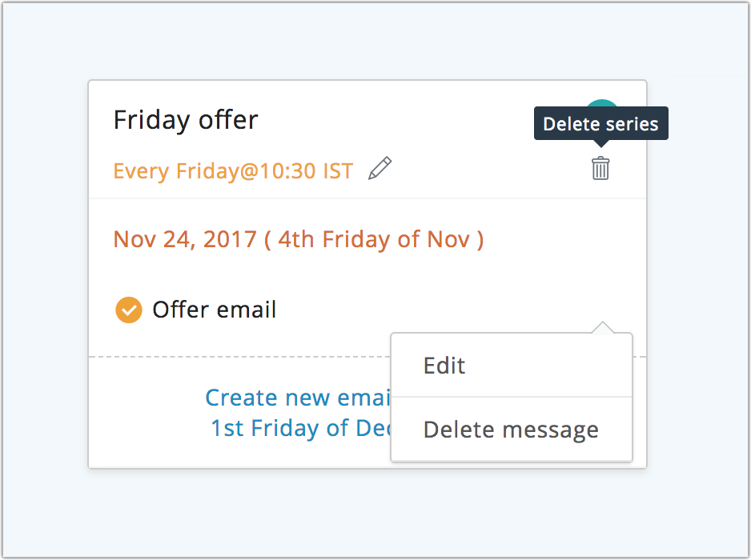This screenshot has height=560, width=751.
Task: Select Edit from the popup menu
Action: point(444,366)
